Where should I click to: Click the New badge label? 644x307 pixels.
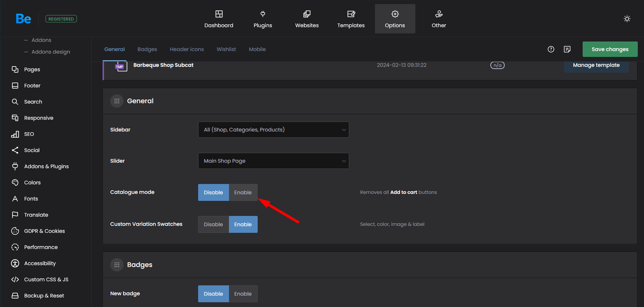(x=125, y=293)
